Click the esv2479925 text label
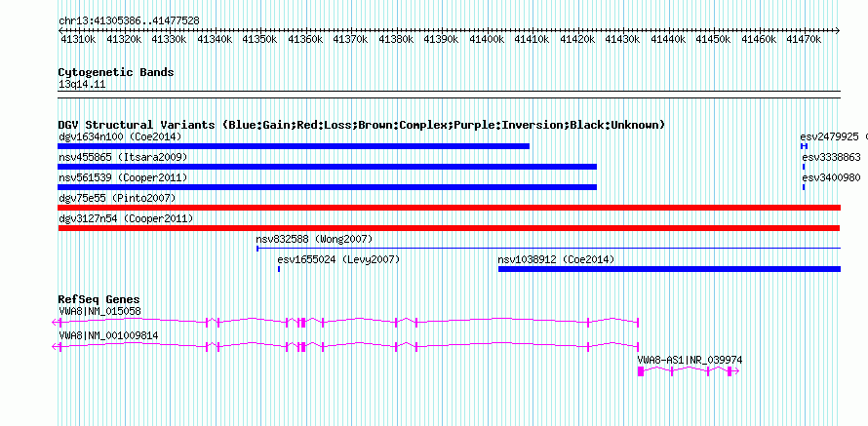The height and width of the screenshot is (426, 868). click(829, 136)
